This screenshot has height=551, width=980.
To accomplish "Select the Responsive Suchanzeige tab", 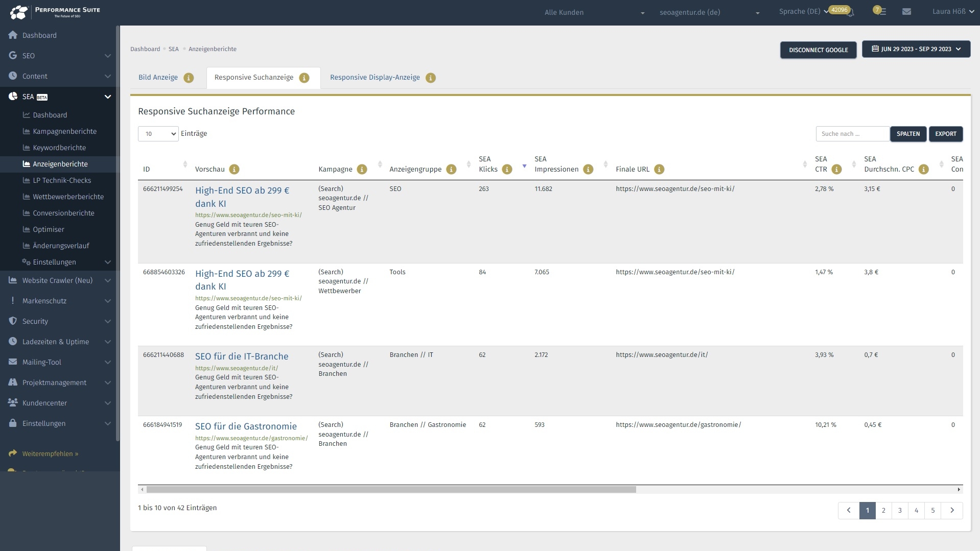I will (x=254, y=77).
